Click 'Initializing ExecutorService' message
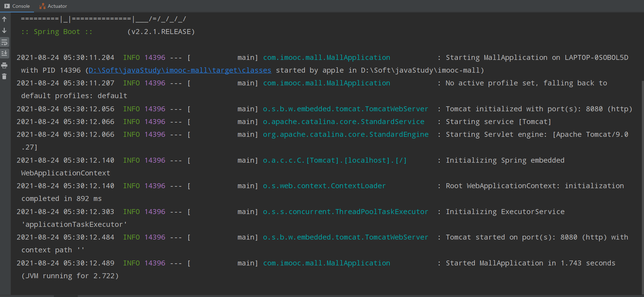The height and width of the screenshot is (297, 644). [505, 212]
